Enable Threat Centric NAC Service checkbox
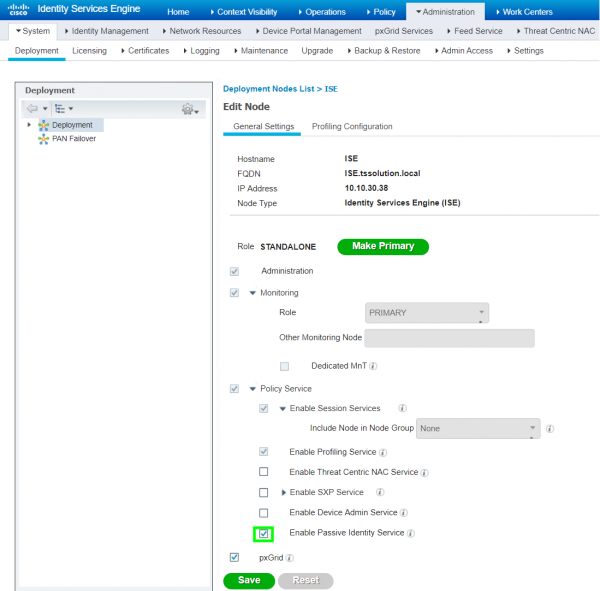The image size is (600, 591). pos(264,472)
